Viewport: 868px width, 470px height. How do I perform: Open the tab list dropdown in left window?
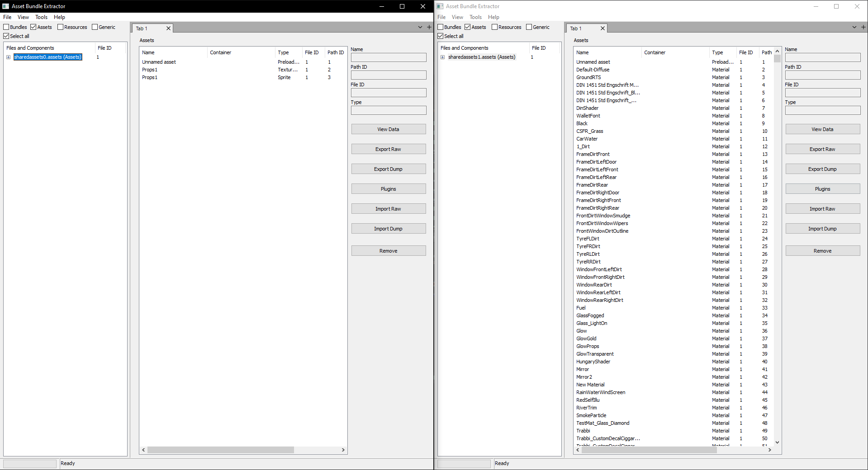(x=420, y=27)
